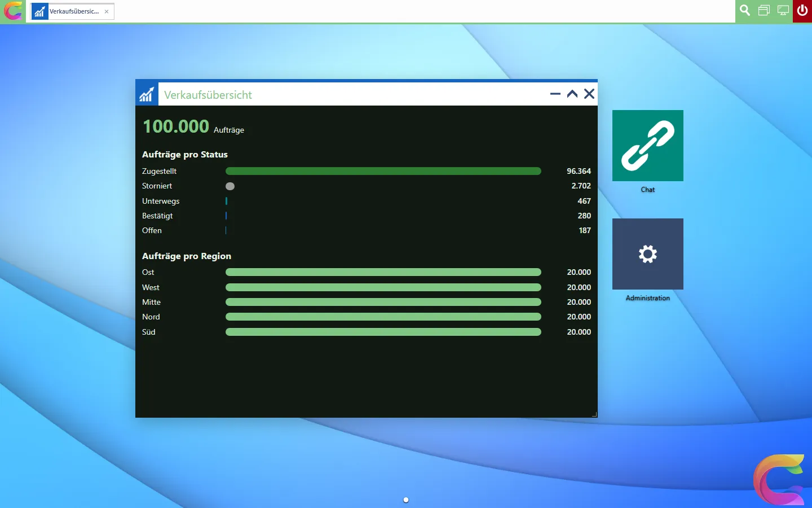Click the value 2.702
This screenshot has height=508, width=812.
(581, 186)
